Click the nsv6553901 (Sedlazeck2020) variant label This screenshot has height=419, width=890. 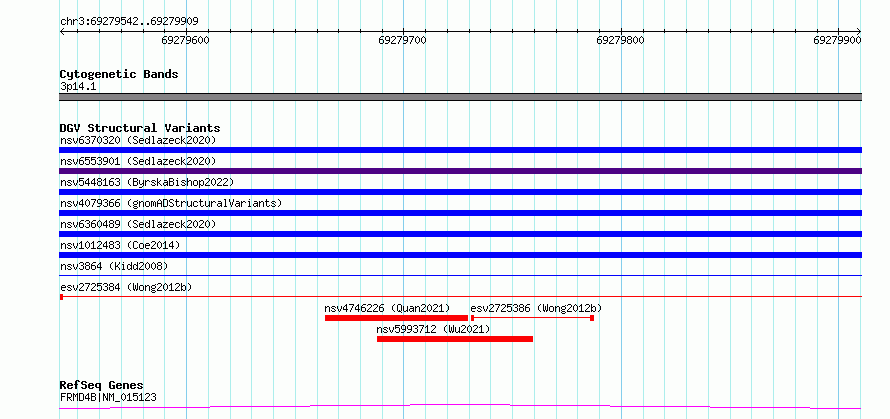click(x=138, y=161)
